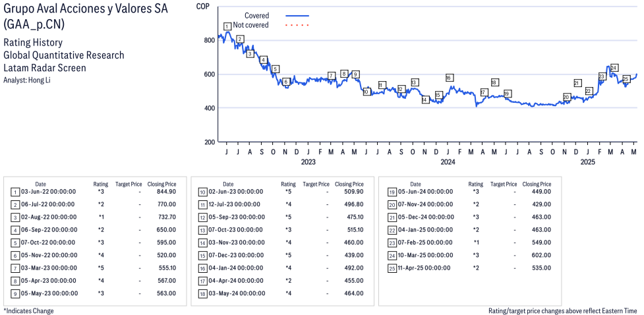Click chart marker 16 on the chart
Screen dimensions: 644x315
pos(449,78)
